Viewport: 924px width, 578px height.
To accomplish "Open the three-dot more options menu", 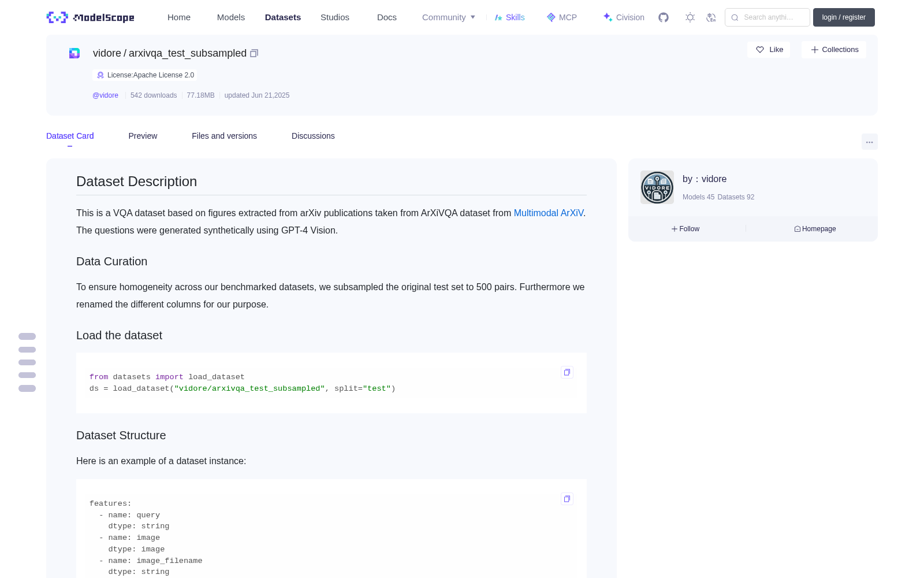I will point(870,142).
